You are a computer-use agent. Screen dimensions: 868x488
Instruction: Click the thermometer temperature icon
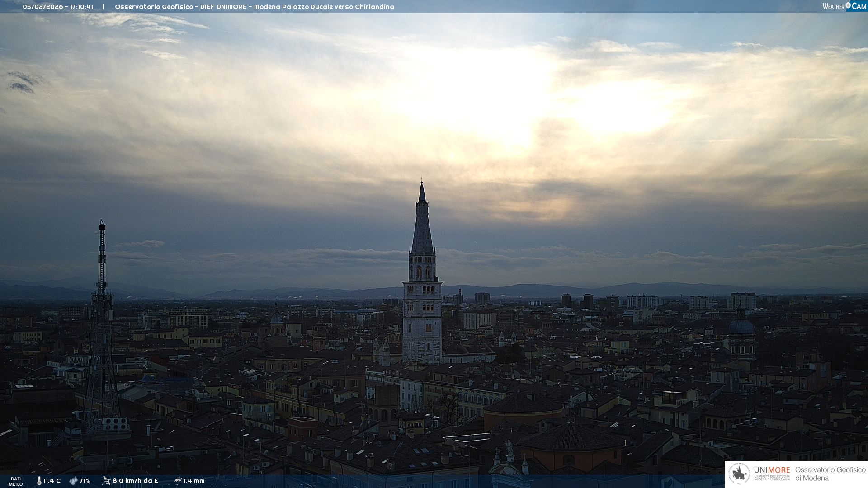(x=39, y=481)
